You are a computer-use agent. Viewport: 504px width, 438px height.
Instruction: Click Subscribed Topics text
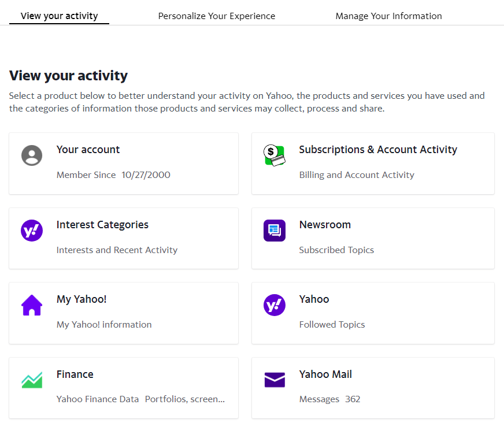[x=336, y=250]
